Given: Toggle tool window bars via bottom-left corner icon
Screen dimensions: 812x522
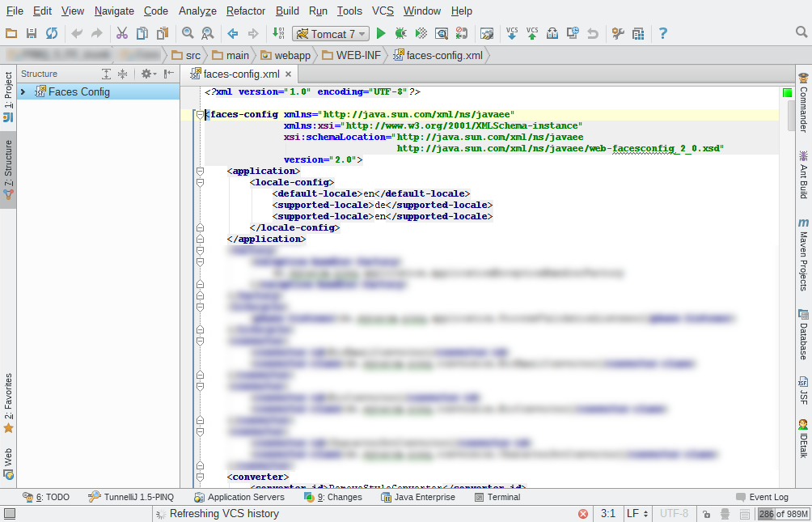Looking at the screenshot, I should coord(10,514).
